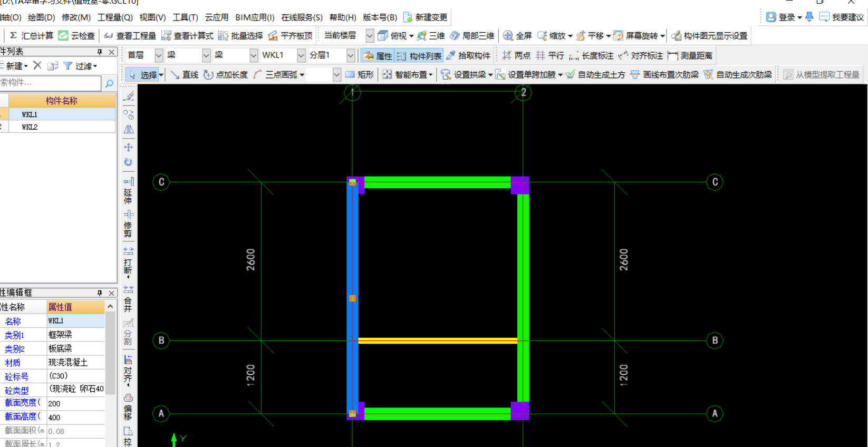Expand 设置拱梁 dropdown
The width and height of the screenshot is (868, 447).
click(490, 75)
